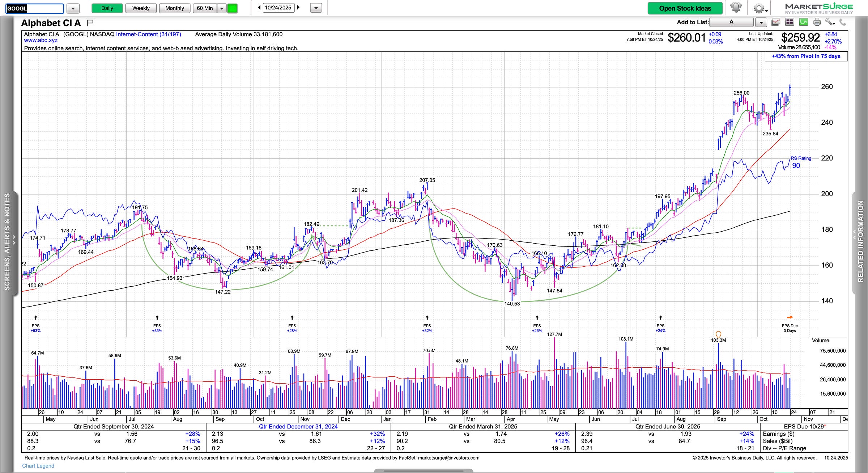Open the multi-chart grid layout icon
The image size is (868, 473).
click(x=789, y=22)
